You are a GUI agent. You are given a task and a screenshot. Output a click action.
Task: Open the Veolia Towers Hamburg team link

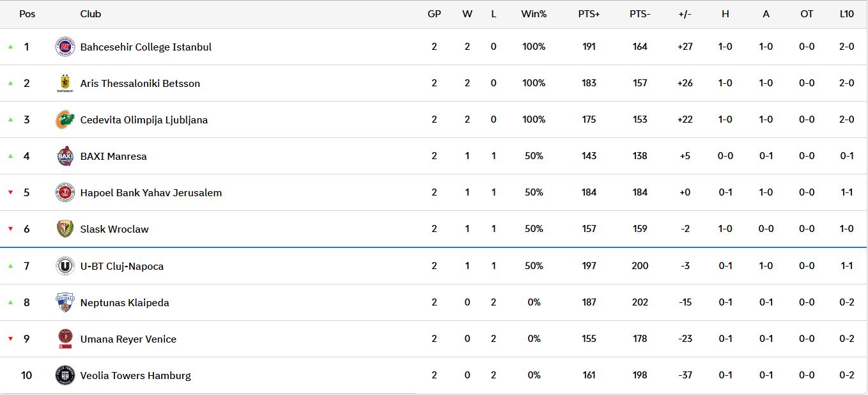136,376
